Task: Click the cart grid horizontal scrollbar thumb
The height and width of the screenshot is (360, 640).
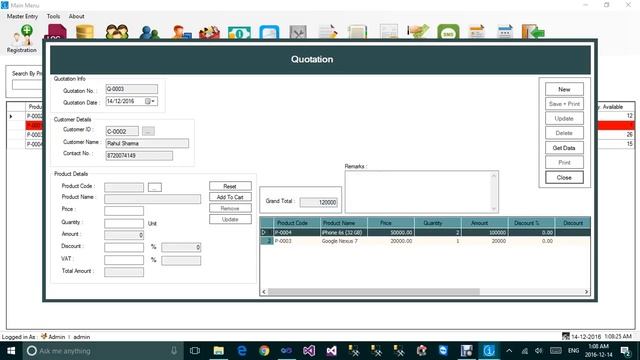Action: tap(373, 291)
